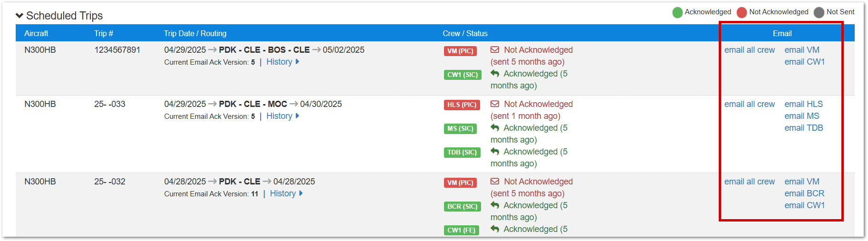Viewport: 868px width, 241px height.
Task: Click the red Not Acknowledged legend circle
Action: pyautogui.click(x=742, y=12)
